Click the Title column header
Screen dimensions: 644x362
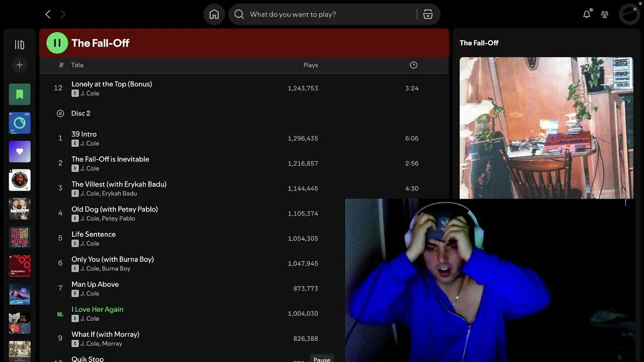[77, 65]
